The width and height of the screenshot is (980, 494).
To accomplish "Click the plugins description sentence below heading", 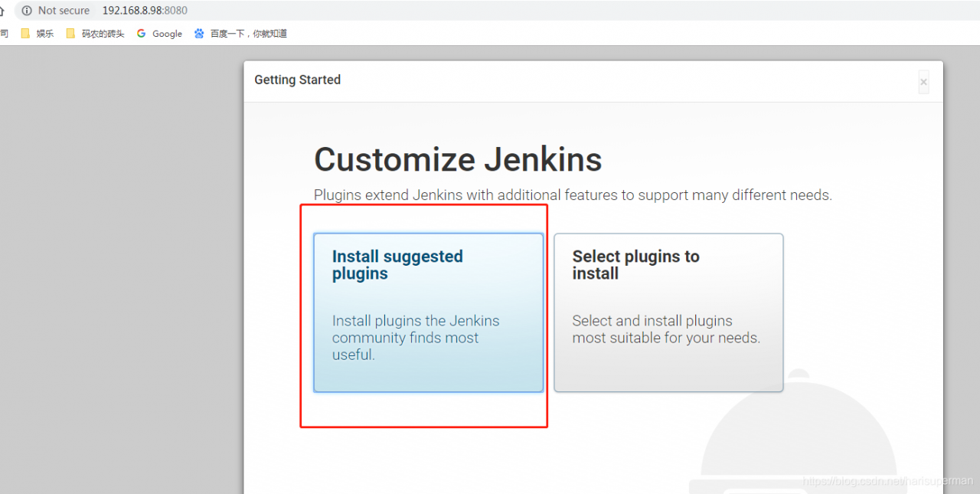I will tap(572, 195).
